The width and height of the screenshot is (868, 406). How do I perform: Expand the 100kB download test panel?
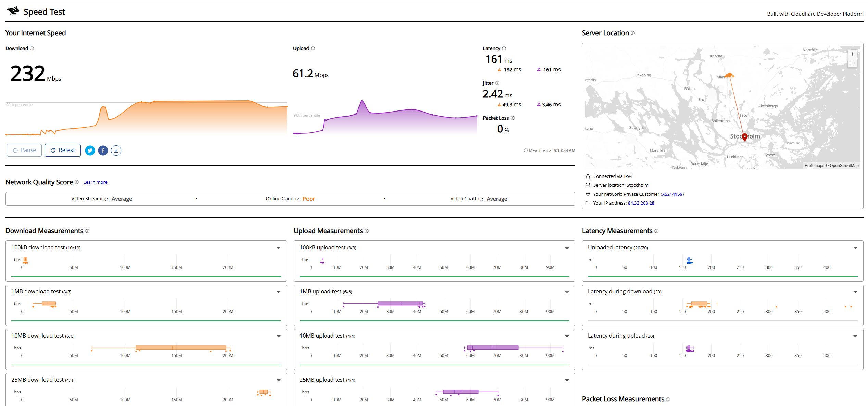[x=279, y=248]
